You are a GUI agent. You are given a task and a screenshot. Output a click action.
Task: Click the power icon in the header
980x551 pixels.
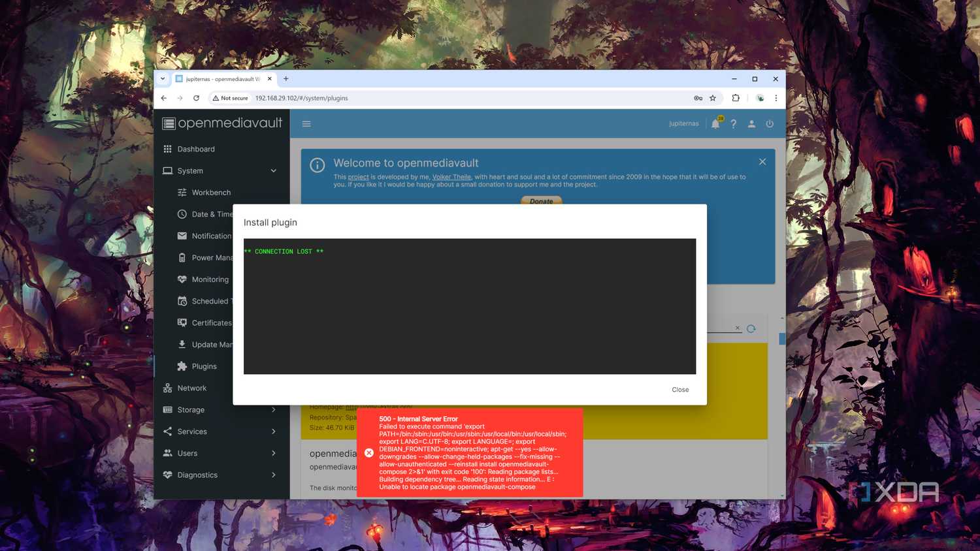[770, 123]
